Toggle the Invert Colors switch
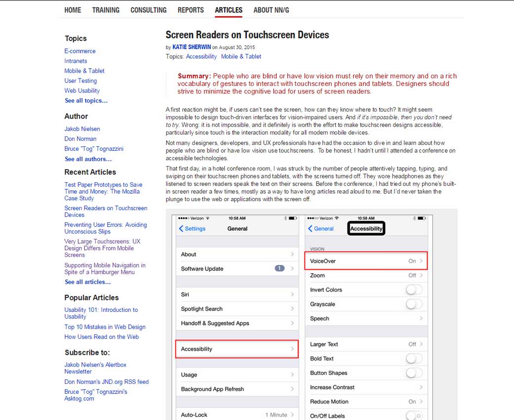Image resolution: width=514 pixels, height=420 pixels. (x=414, y=290)
